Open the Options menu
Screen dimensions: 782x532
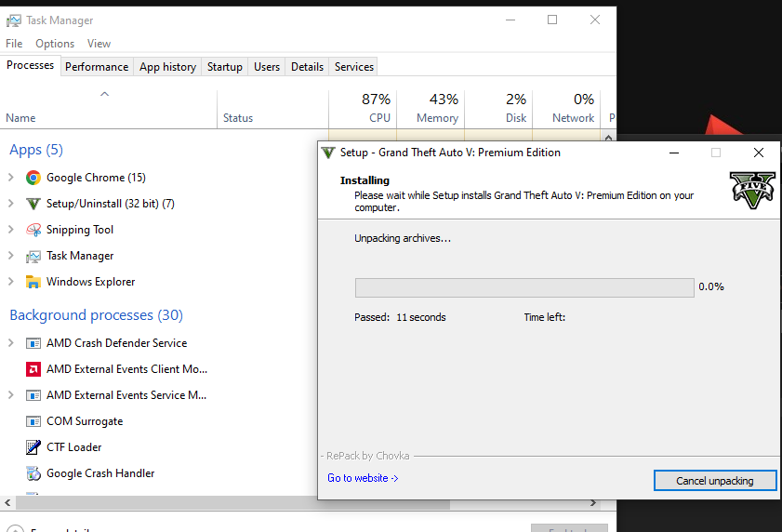point(55,44)
